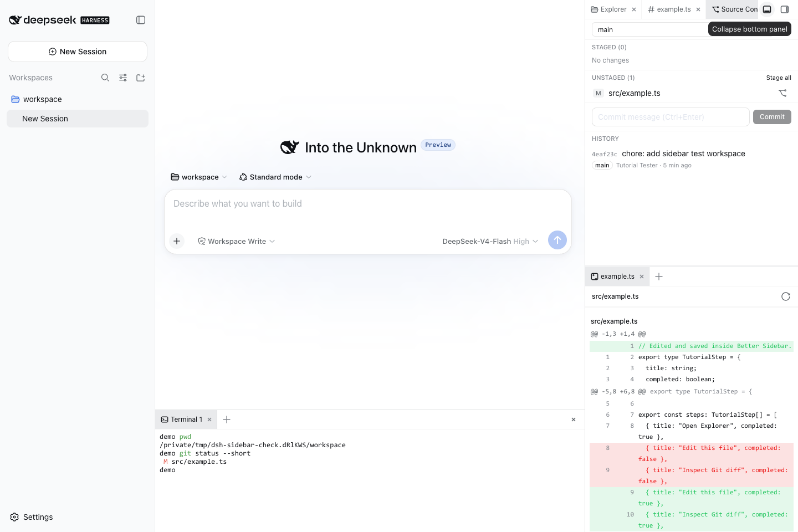Click the Settings gear in sidebar
Image resolution: width=798 pixels, height=532 pixels.
pyautogui.click(x=14, y=517)
